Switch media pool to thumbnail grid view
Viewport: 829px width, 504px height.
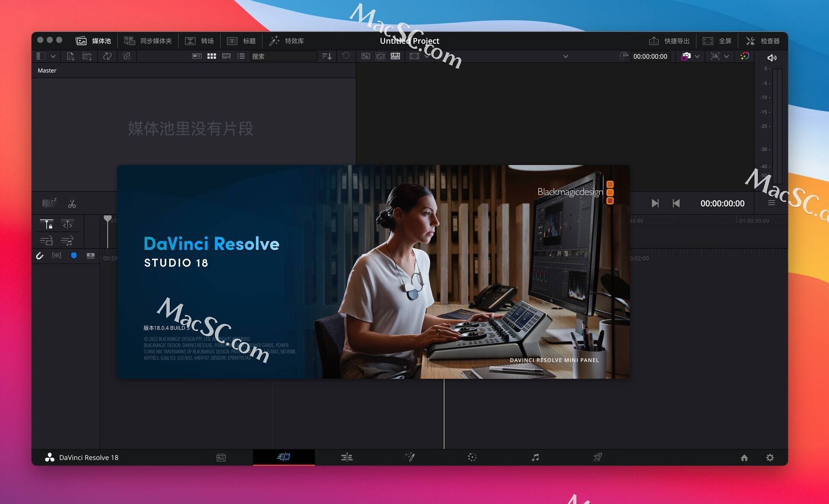point(212,56)
